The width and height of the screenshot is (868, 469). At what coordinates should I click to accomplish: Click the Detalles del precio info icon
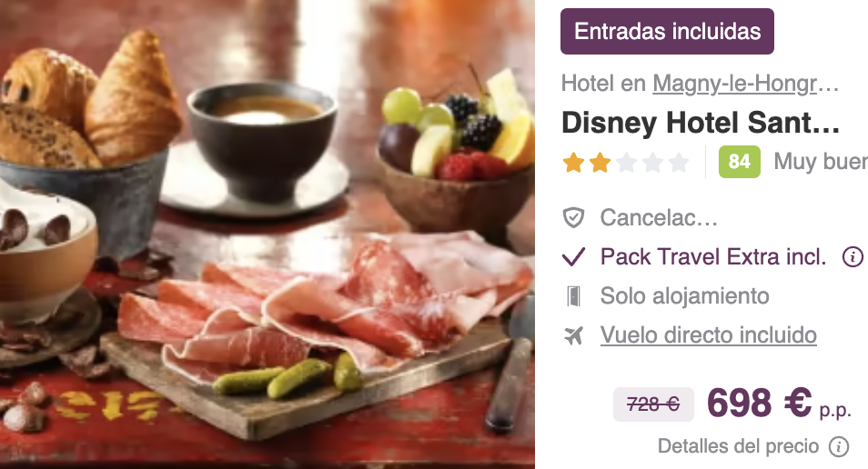coord(839,446)
